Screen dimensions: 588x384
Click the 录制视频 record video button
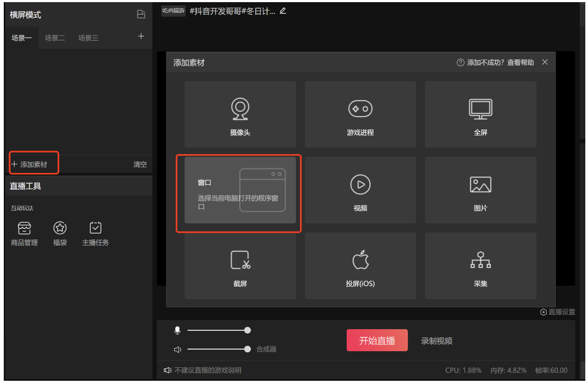pyautogui.click(x=436, y=341)
